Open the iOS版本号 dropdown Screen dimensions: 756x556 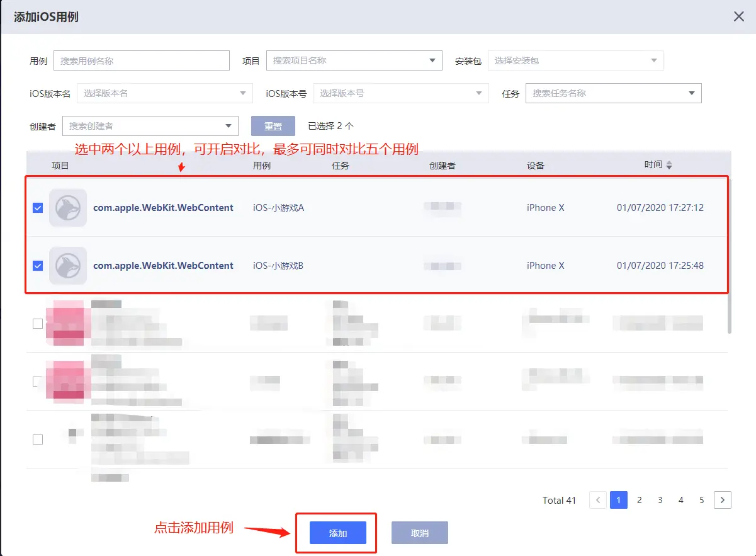tap(401, 93)
